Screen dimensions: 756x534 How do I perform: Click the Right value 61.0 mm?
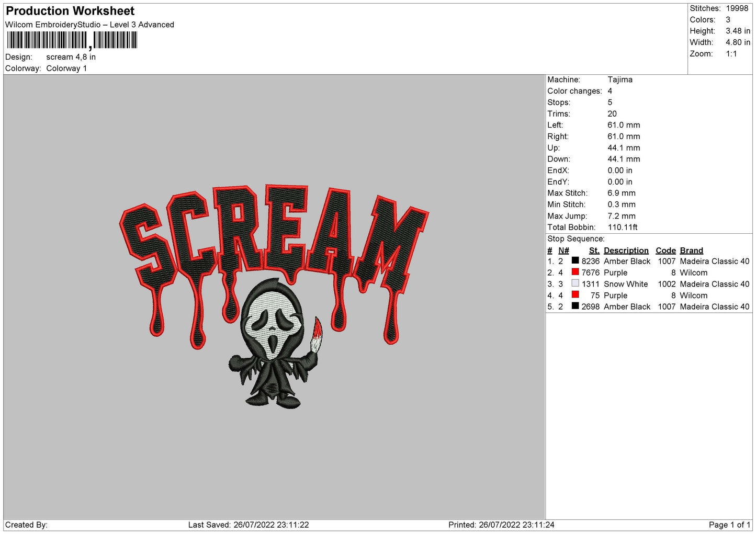tap(624, 137)
